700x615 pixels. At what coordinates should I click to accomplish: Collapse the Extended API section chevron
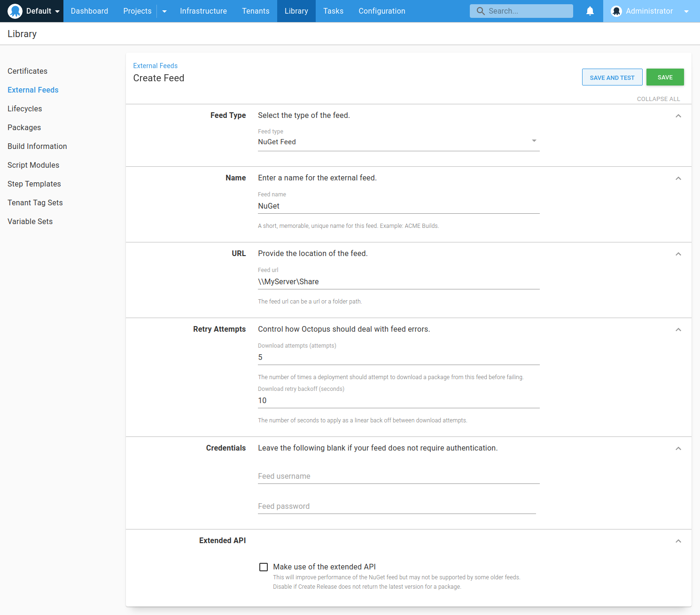point(678,541)
